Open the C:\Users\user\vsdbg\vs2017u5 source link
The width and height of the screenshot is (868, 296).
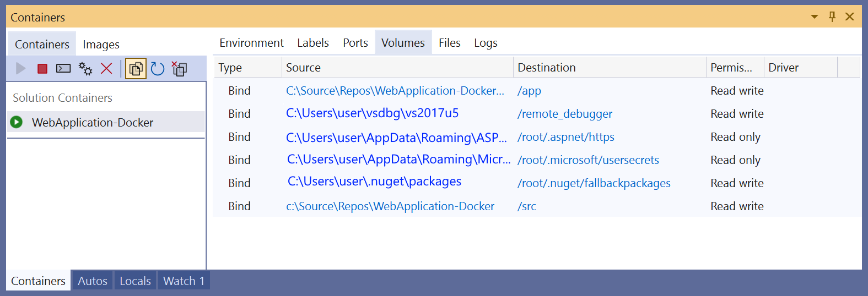click(372, 113)
